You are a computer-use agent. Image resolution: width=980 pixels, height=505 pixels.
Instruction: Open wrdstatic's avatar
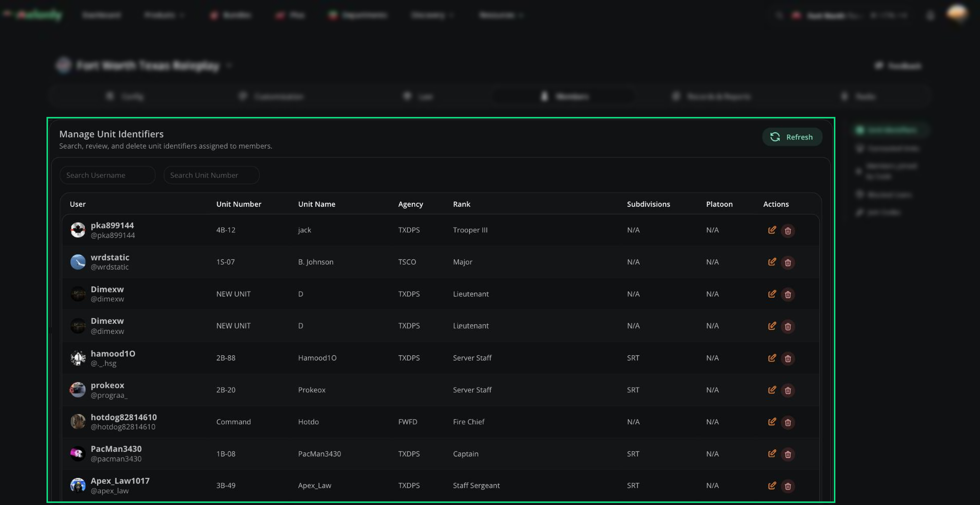coord(78,262)
